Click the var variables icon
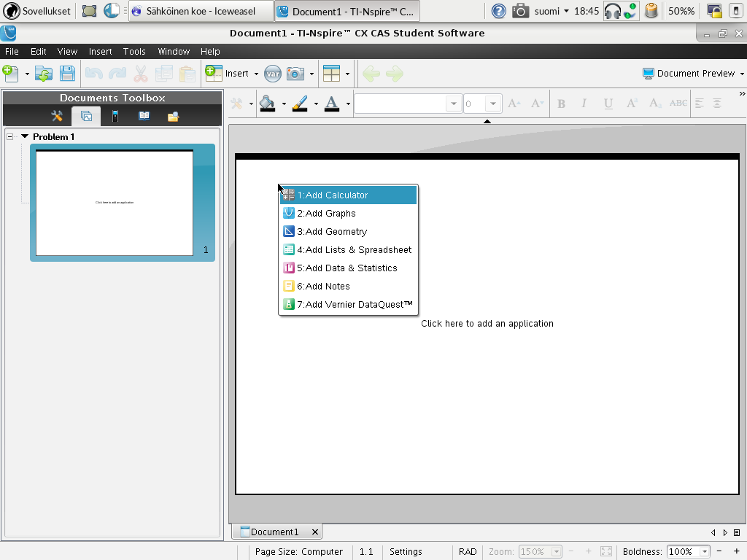Image resolution: width=747 pixels, height=560 pixels. point(273,74)
